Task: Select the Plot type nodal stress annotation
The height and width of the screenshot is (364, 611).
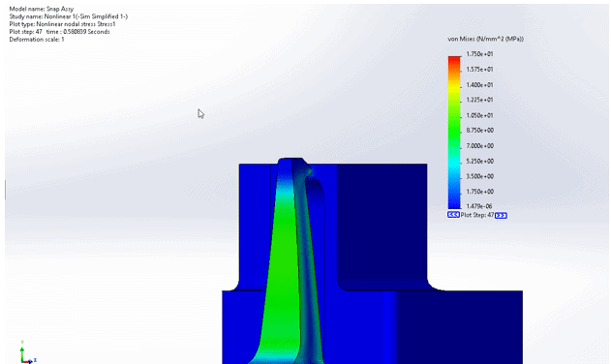Action: pyautogui.click(x=62, y=24)
